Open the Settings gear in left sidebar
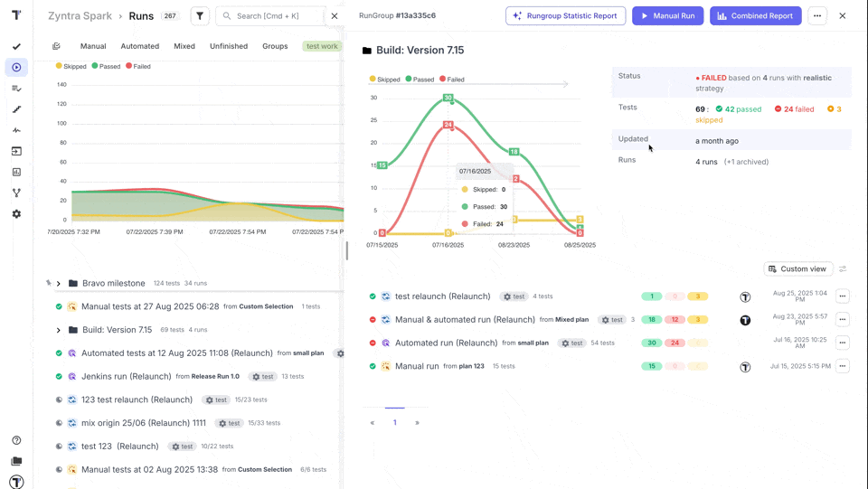Viewport: 868px width, 489px height. 16,214
